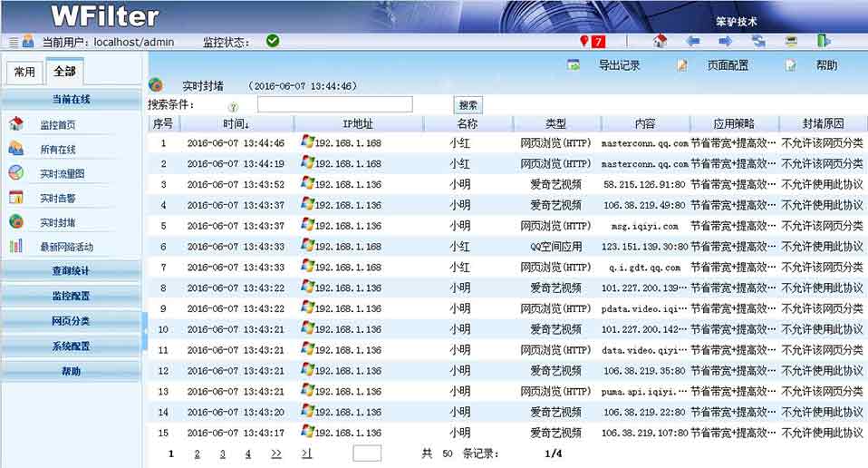Click the 搜索 button
Screen dimensions: 868x468
pos(468,105)
